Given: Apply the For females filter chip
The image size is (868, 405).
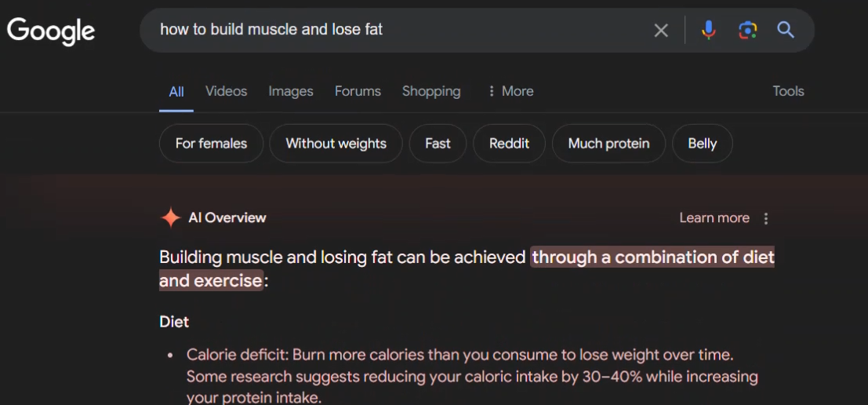Looking at the screenshot, I should (211, 144).
